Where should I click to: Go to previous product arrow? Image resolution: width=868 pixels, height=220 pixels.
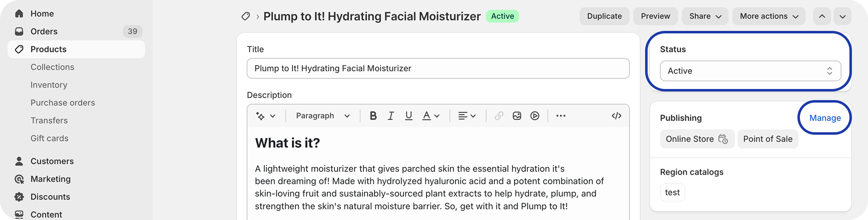point(822,16)
